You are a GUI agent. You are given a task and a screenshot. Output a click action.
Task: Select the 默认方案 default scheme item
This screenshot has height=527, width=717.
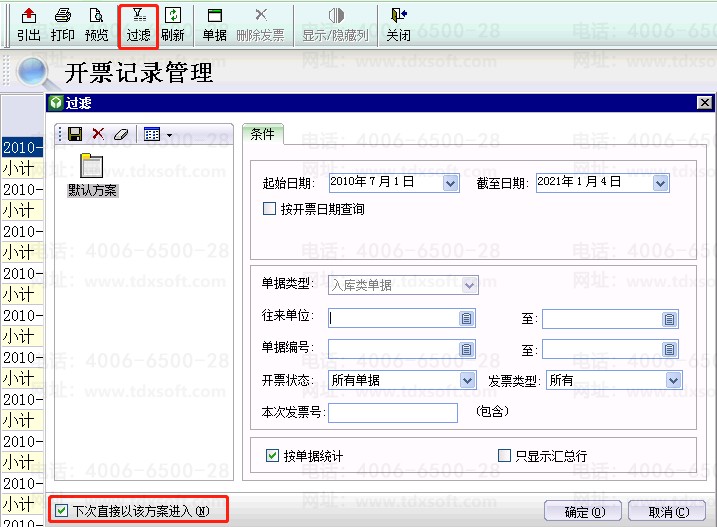(92, 176)
